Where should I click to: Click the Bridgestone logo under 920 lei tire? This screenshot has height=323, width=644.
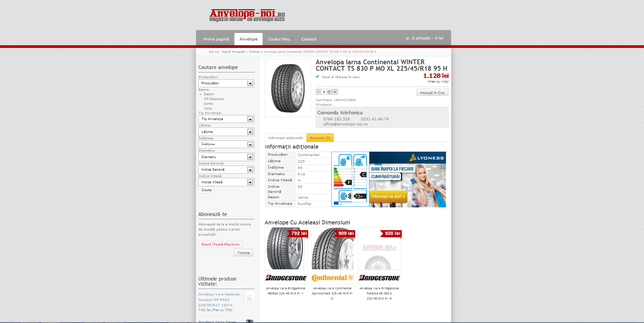coord(379,278)
